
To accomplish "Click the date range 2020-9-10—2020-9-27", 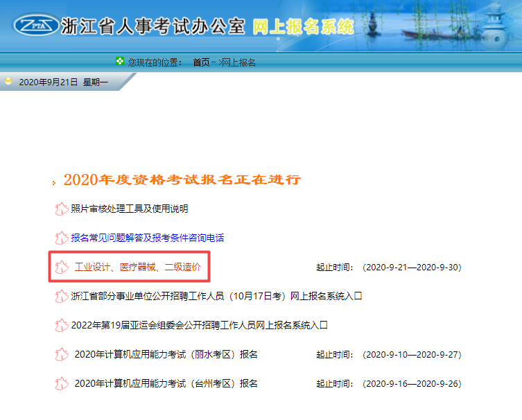I will (x=412, y=355).
